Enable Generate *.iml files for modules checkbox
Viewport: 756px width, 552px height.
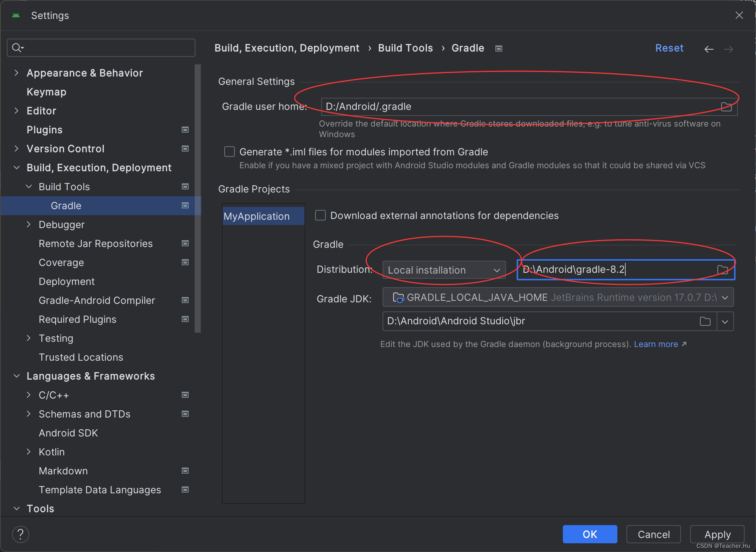tap(230, 152)
